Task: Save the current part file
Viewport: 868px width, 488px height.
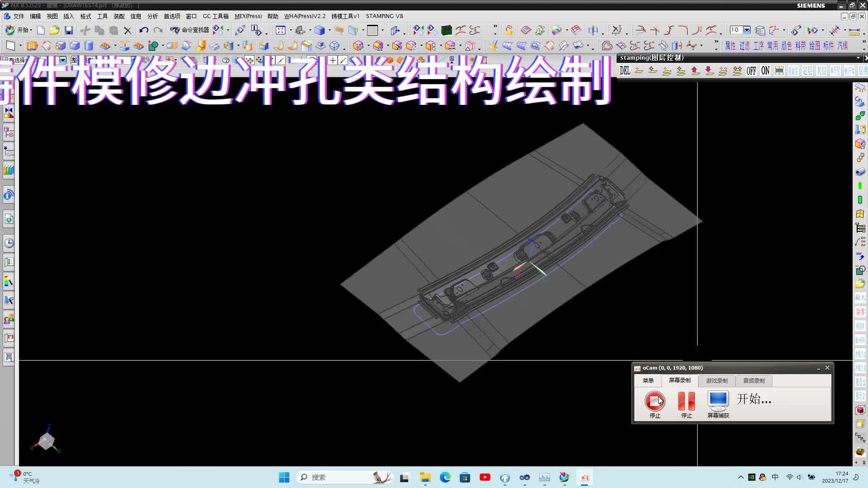Action: tap(69, 30)
